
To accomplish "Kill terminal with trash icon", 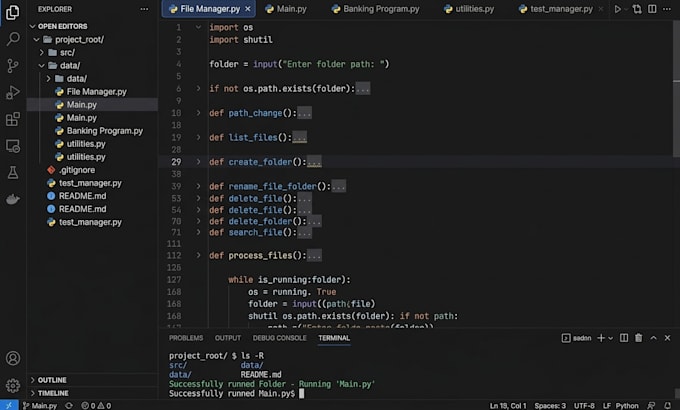I will 638,338.
